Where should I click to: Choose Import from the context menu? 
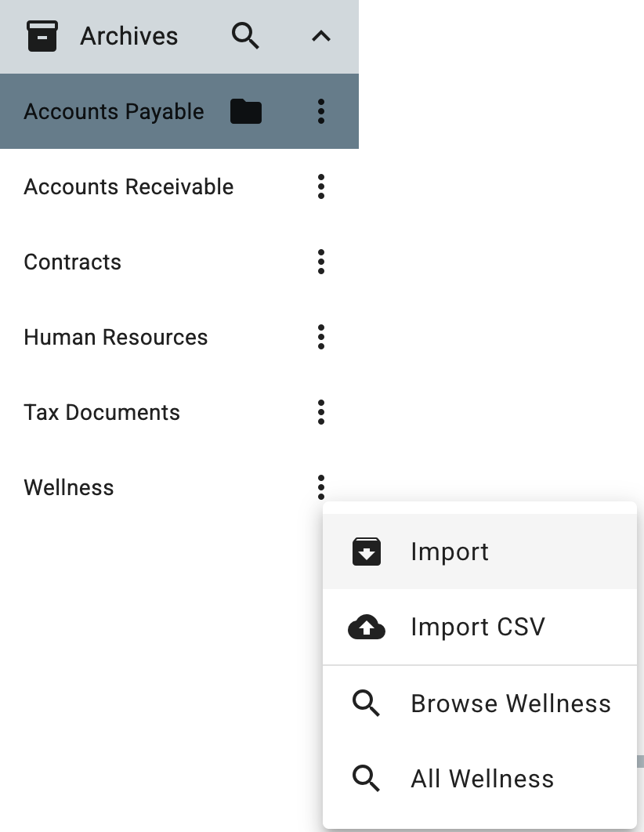[449, 552]
